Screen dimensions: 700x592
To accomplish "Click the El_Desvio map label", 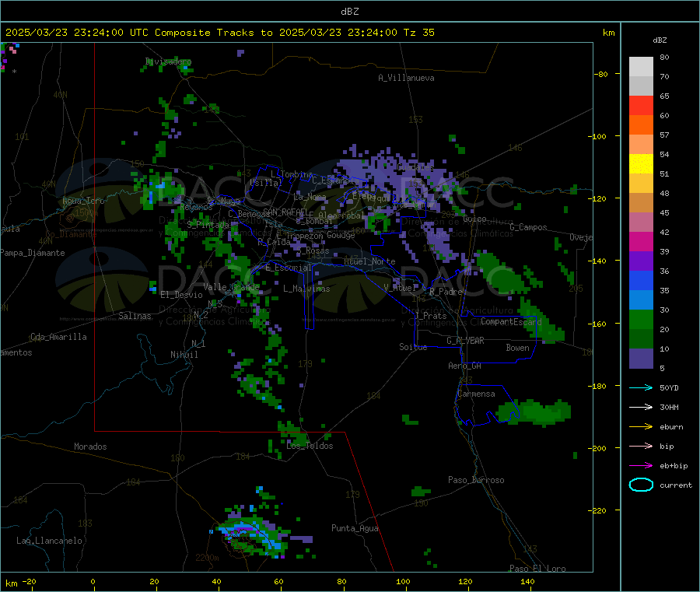I will 181,295.
